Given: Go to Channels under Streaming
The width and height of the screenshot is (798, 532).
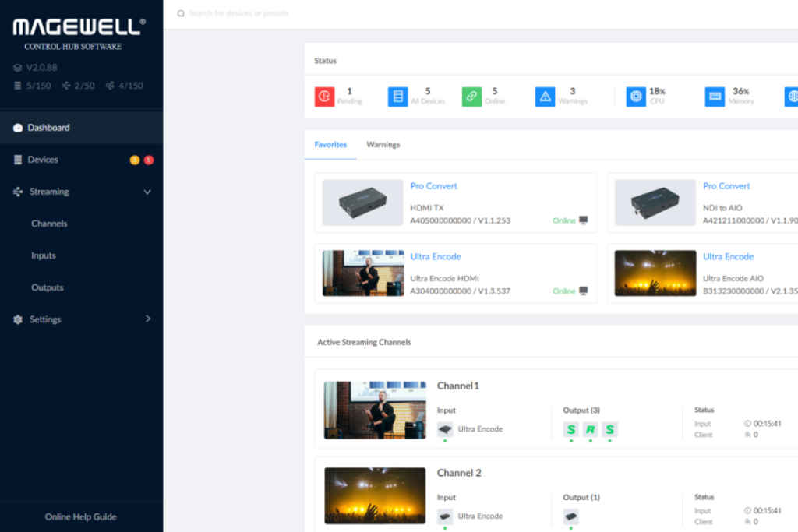Looking at the screenshot, I should [x=49, y=224].
